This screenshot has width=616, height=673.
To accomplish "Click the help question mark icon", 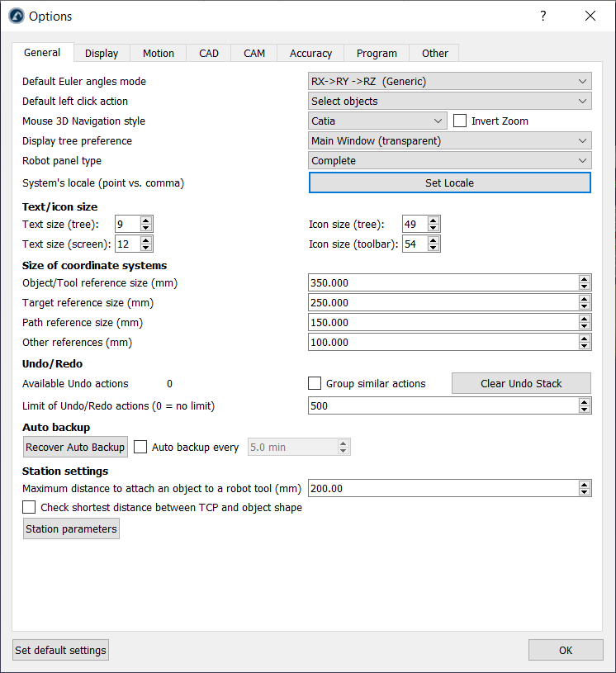I will pos(543,16).
